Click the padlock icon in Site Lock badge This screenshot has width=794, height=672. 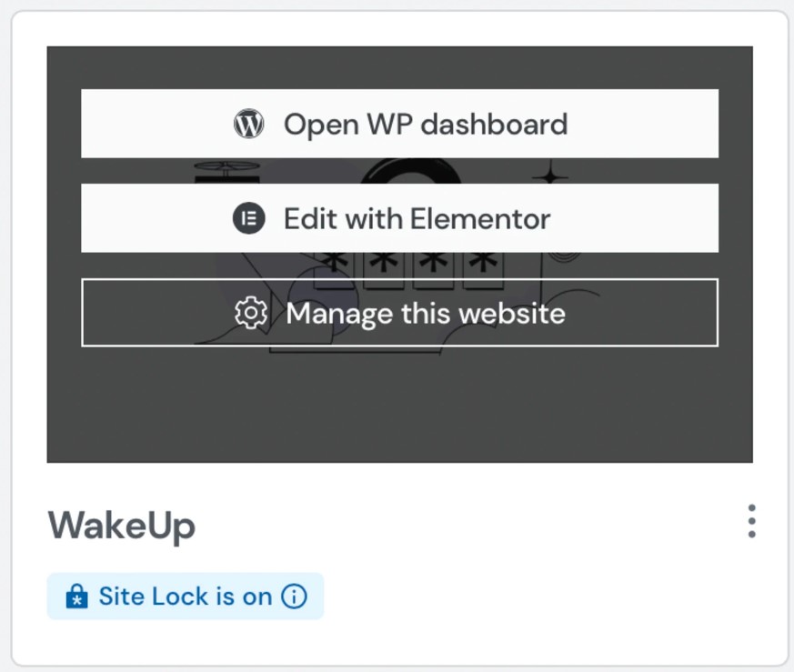coord(77,597)
